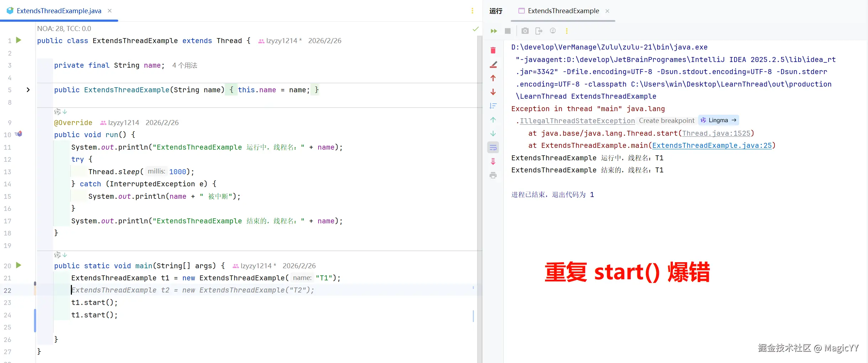Click the stop process square icon

(x=508, y=31)
